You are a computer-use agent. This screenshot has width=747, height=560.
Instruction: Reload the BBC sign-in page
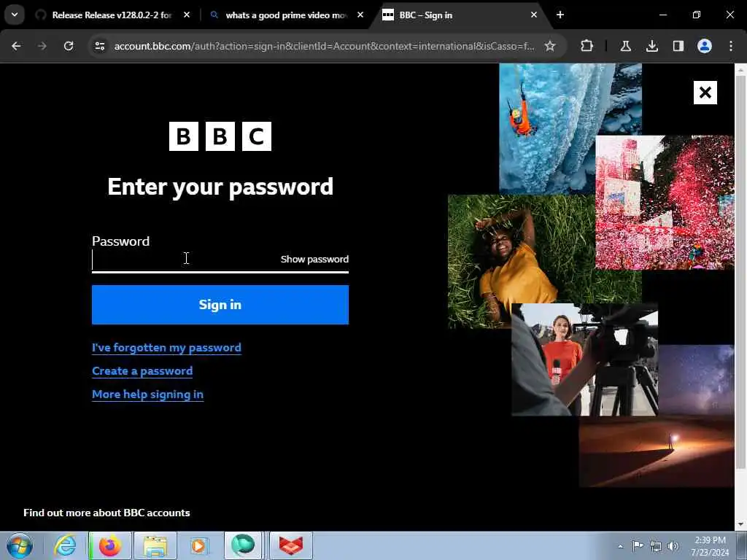click(x=69, y=46)
